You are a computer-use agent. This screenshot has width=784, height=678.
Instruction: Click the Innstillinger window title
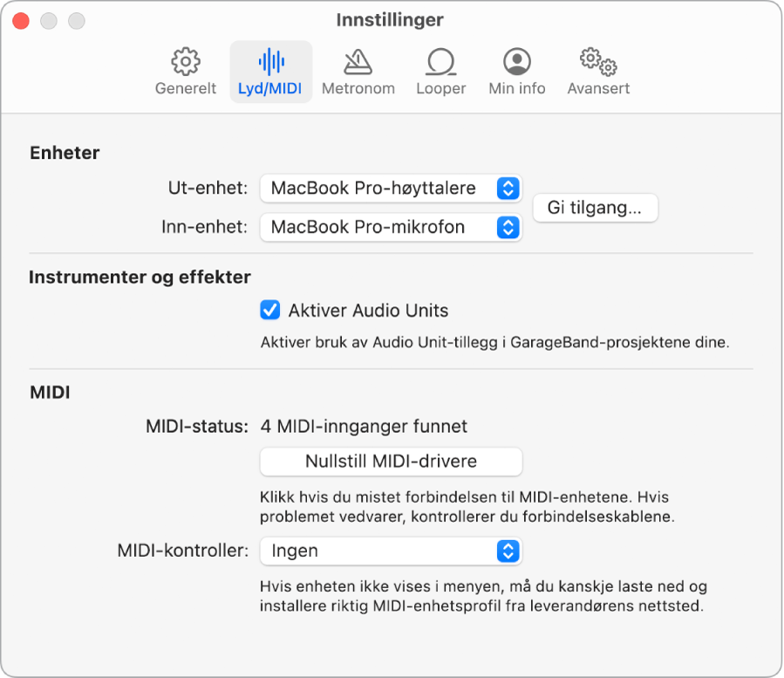(390, 19)
